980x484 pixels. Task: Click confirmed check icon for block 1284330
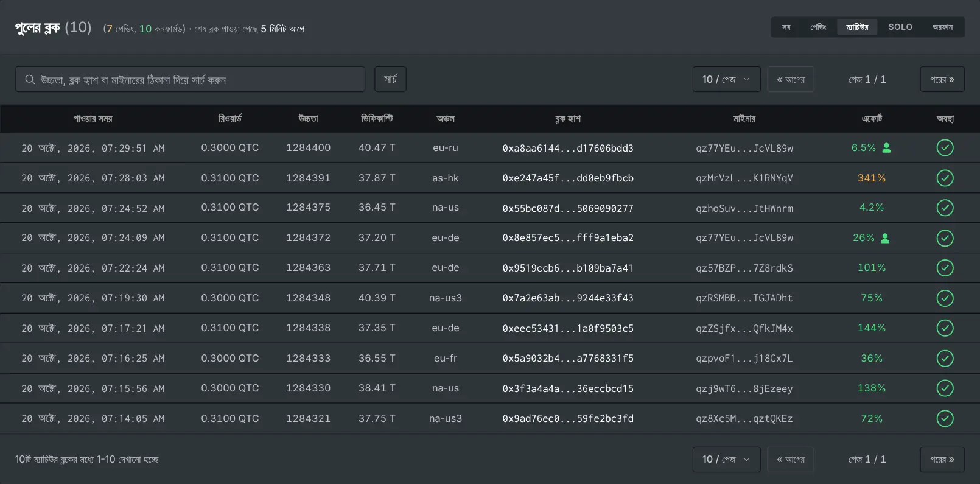(945, 388)
